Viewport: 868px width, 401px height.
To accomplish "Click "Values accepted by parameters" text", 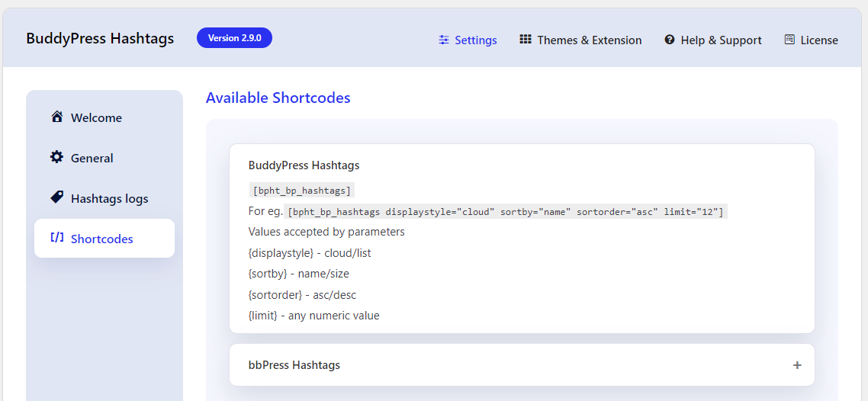I will pos(326,232).
